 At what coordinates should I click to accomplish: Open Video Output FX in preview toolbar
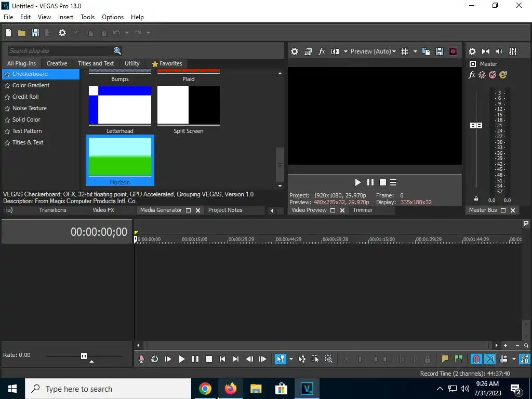[x=322, y=51]
